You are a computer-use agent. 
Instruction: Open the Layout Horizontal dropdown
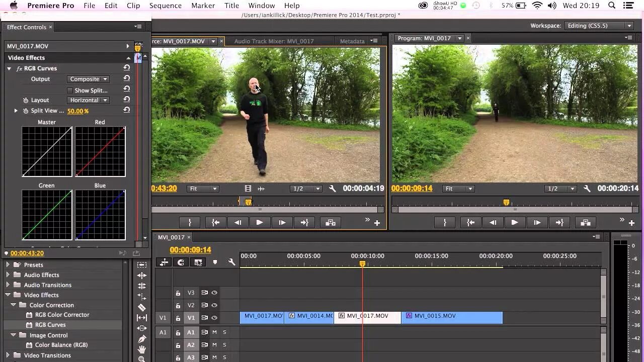click(89, 100)
